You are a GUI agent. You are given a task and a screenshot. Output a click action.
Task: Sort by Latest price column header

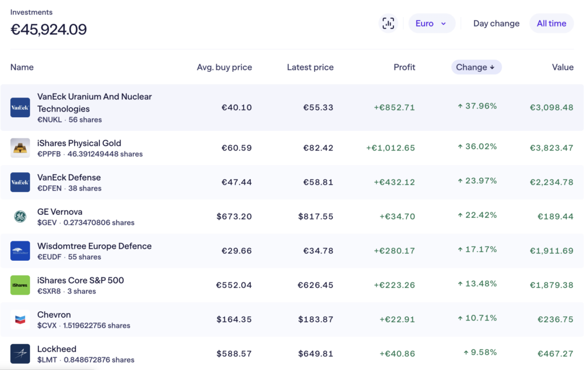(x=310, y=67)
